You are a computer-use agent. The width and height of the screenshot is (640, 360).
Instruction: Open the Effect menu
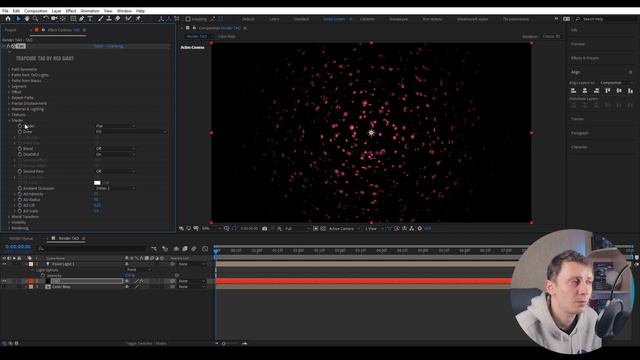[71, 11]
